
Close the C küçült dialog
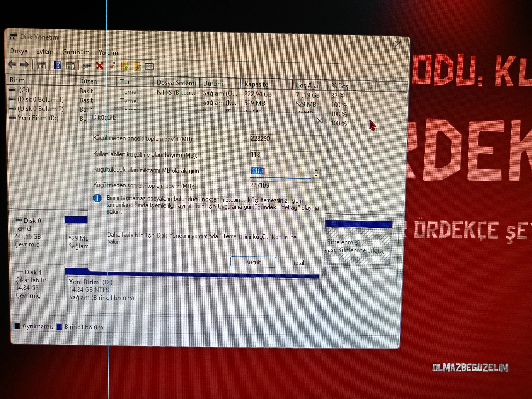pos(320,121)
